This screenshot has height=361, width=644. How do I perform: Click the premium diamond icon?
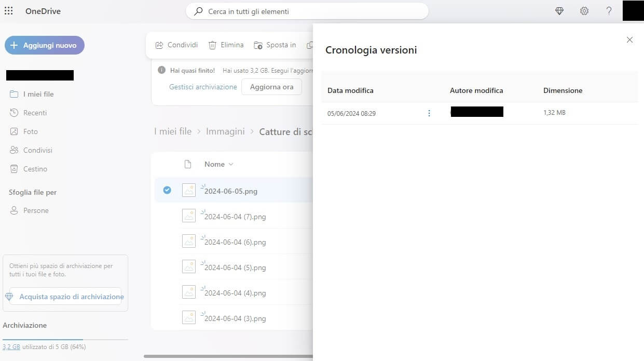click(x=559, y=11)
